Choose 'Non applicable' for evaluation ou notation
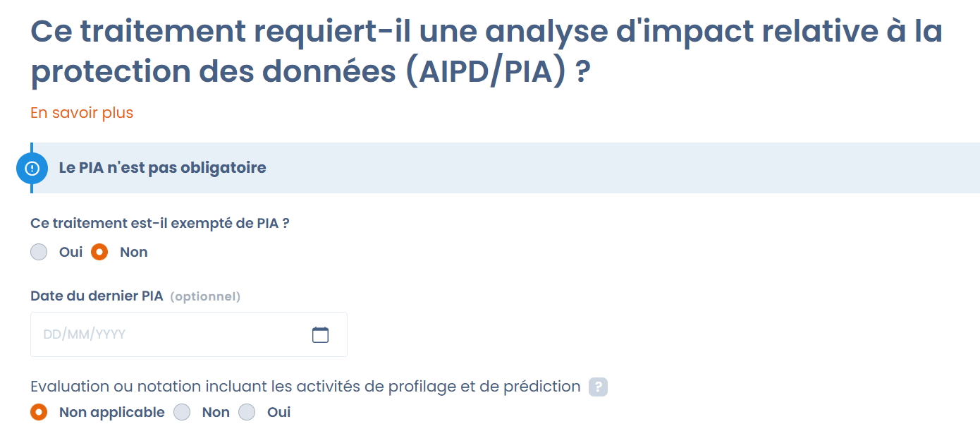980x448 pixels. pos(39,412)
